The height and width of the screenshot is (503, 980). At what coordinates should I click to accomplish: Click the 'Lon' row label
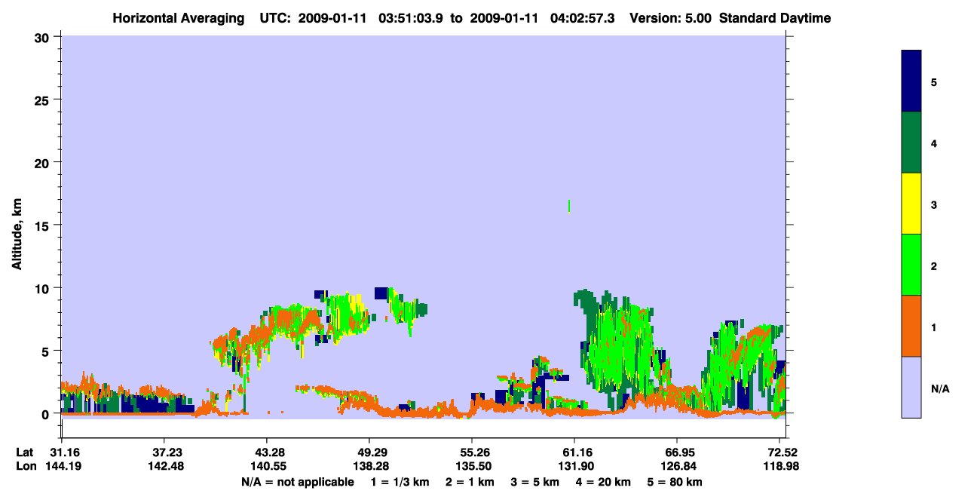pyautogui.click(x=25, y=466)
